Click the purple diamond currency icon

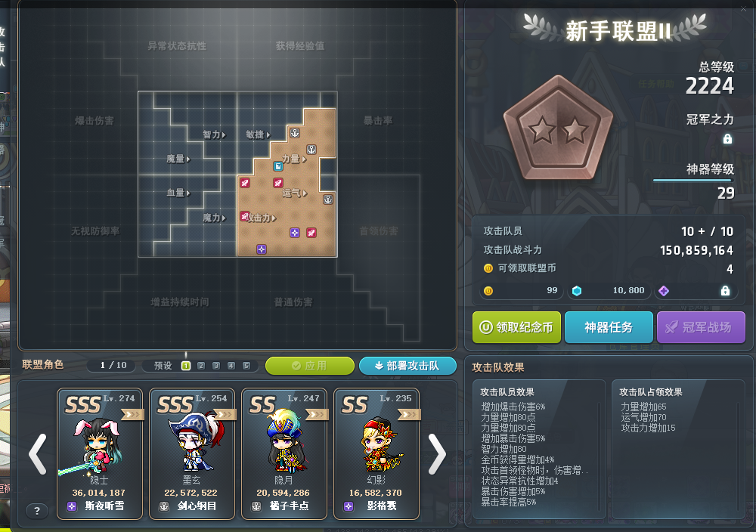click(x=664, y=291)
